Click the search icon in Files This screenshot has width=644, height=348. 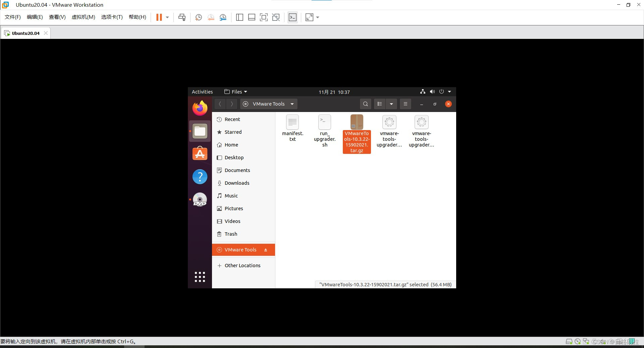coord(366,104)
